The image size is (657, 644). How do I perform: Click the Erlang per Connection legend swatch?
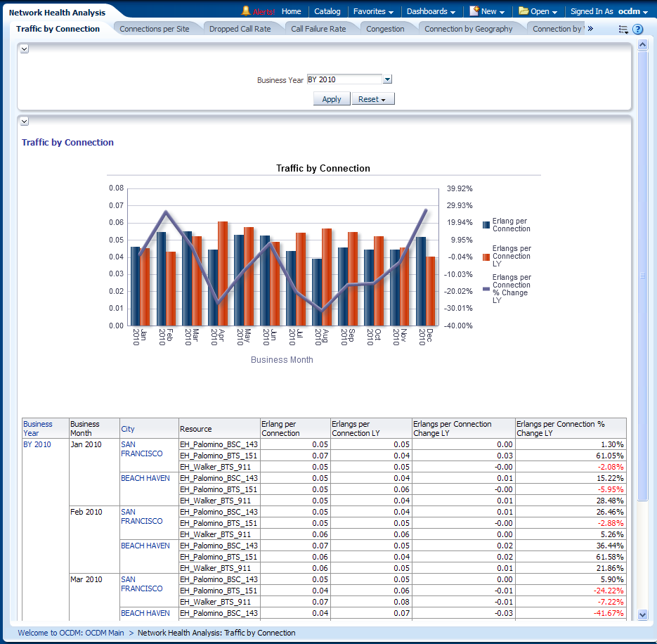coord(486,225)
